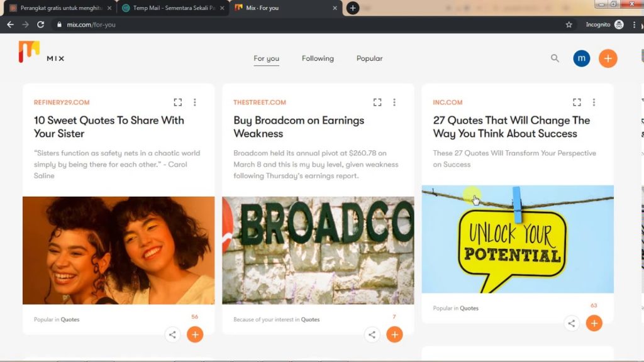Expand the Inc.com card to fullscreen

click(577, 102)
